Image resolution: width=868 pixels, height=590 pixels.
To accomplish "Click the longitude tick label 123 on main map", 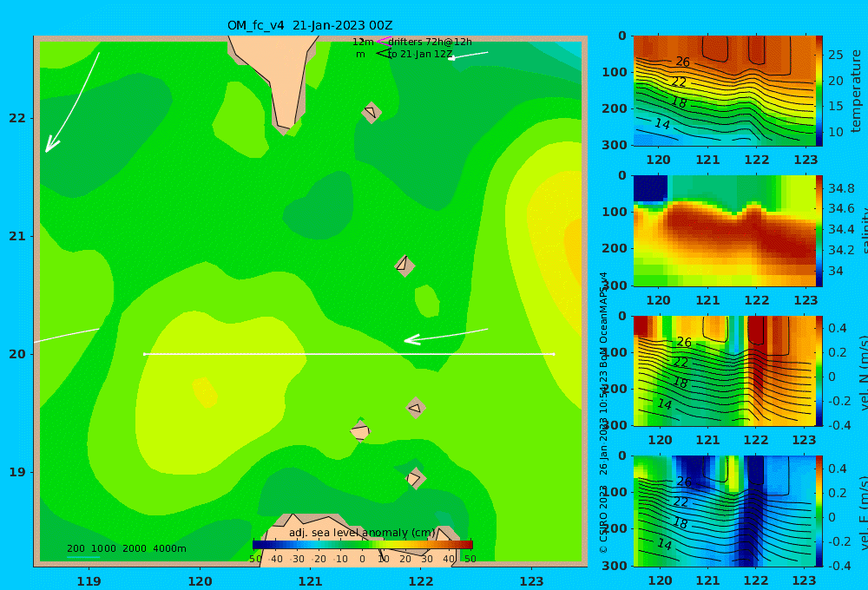I will click(531, 581).
